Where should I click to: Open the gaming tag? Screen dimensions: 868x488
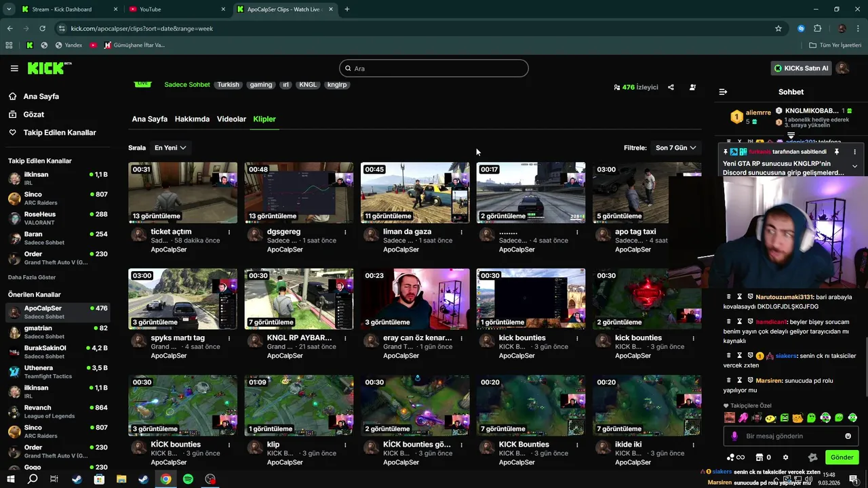[x=261, y=85]
